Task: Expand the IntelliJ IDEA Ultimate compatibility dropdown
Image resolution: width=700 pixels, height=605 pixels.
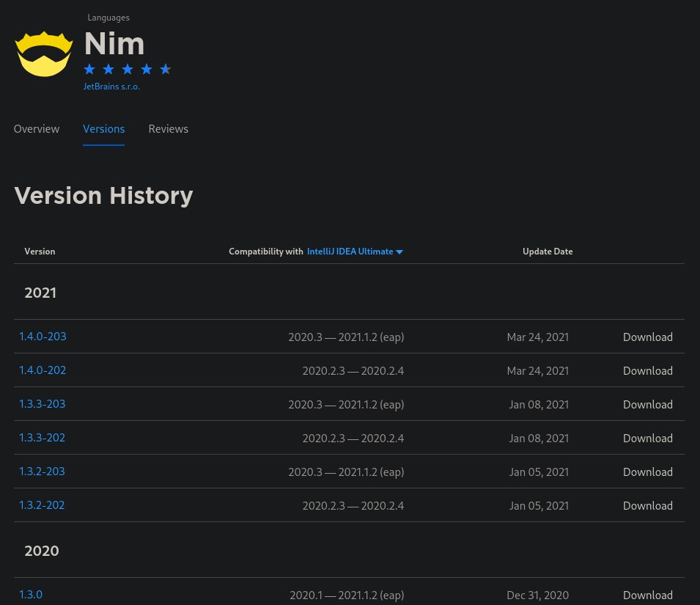Action: [355, 252]
